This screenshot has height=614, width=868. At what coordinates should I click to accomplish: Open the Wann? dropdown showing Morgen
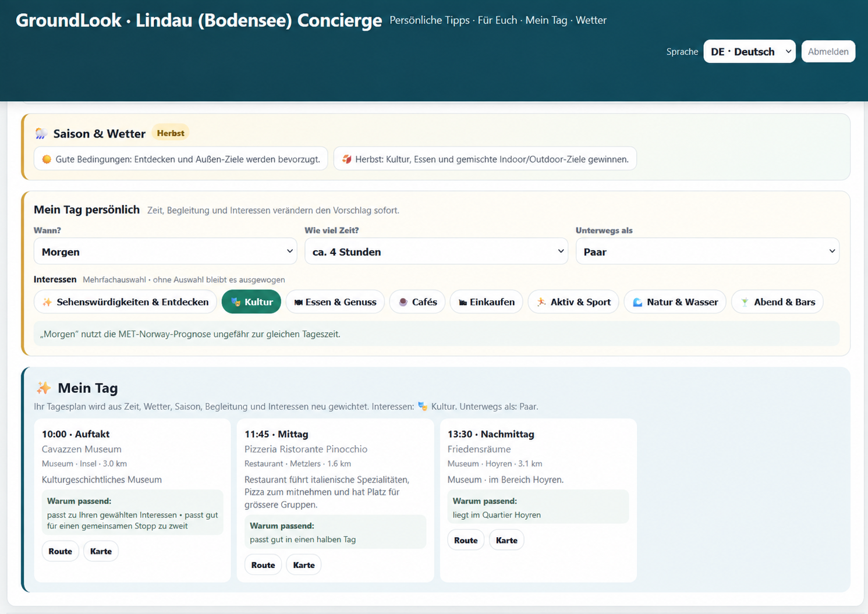(x=165, y=251)
